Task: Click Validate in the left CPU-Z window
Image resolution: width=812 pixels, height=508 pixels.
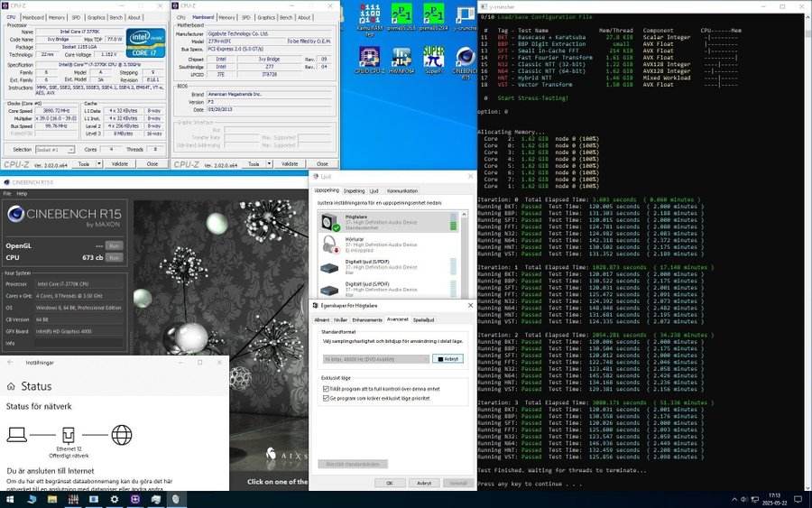Action: (x=120, y=163)
